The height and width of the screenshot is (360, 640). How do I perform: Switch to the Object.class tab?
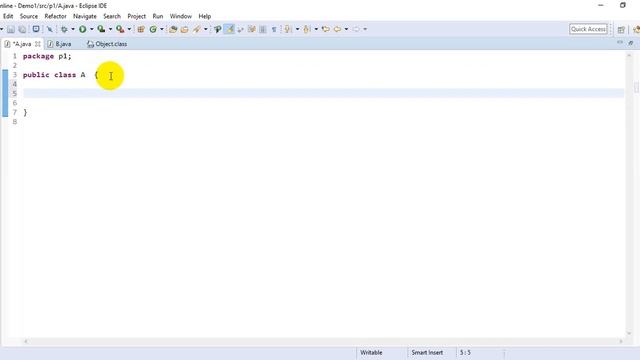(x=107, y=44)
